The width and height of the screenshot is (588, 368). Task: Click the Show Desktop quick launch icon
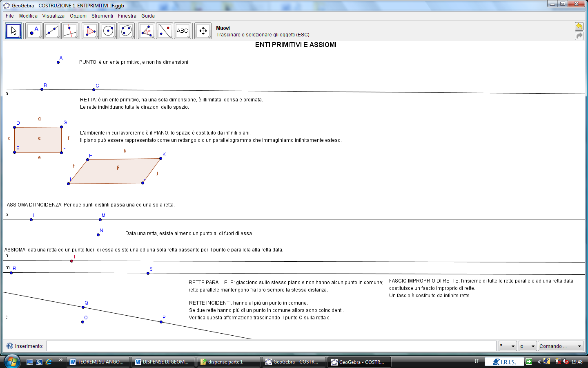pyautogui.click(x=30, y=362)
